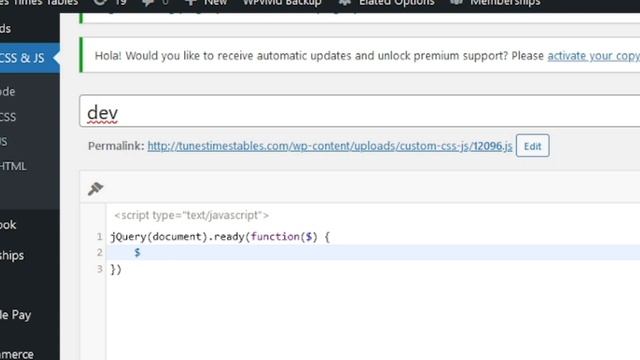Click the Edit permalink button
The width and height of the screenshot is (640, 360).
click(532, 146)
